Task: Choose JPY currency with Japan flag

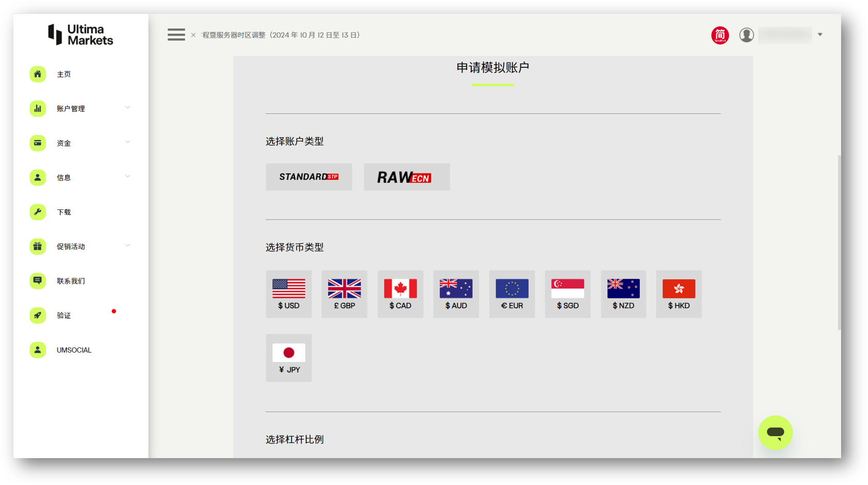Action: 289,358
